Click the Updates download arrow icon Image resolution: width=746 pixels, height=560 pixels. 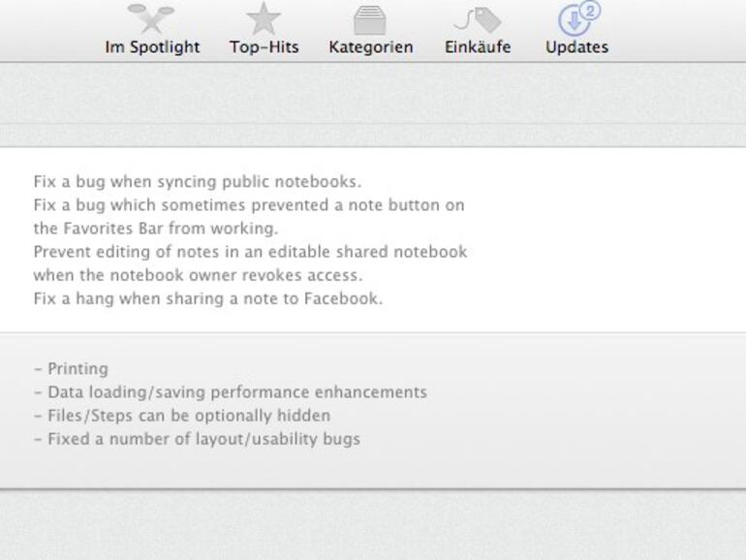(x=574, y=20)
